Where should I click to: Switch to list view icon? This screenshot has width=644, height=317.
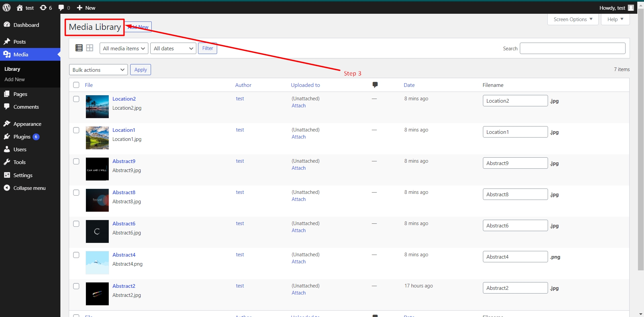tap(79, 48)
